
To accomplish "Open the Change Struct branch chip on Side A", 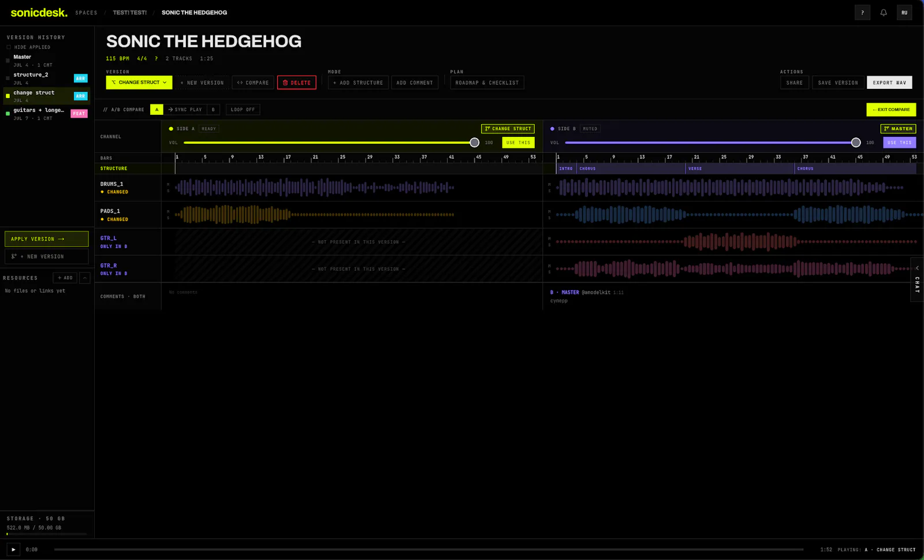I will pos(508,129).
